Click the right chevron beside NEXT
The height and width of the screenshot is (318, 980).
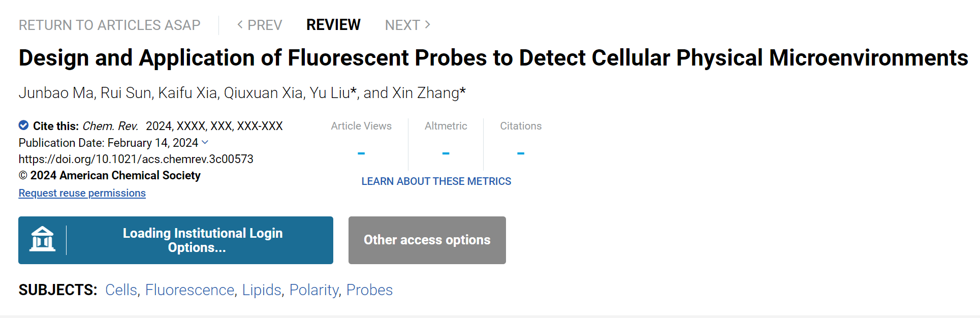point(427,24)
